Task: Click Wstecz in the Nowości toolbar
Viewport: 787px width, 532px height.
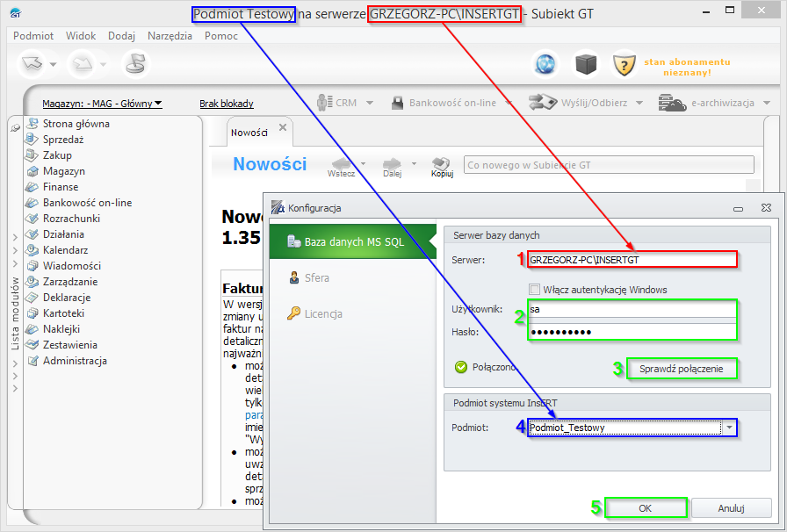Action: (342, 169)
